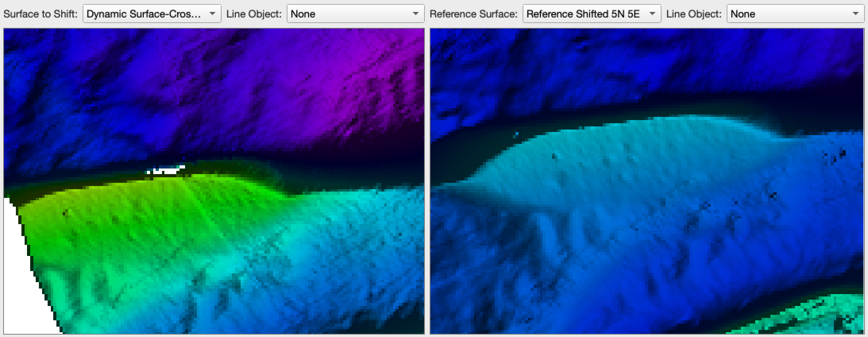Open Line Object dropdown beside Surface to Shift

pyautogui.click(x=355, y=14)
